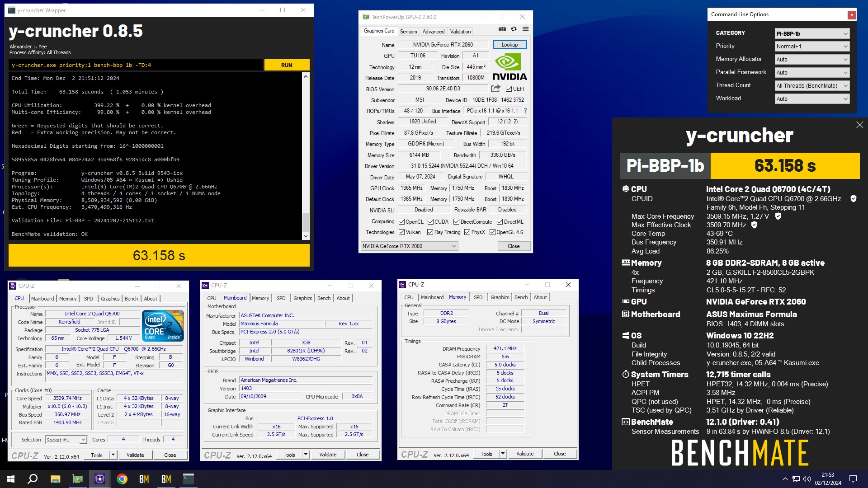Open CPU-Z purple taskbar icon
The height and width of the screenshot is (488, 868).
pos(100,479)
